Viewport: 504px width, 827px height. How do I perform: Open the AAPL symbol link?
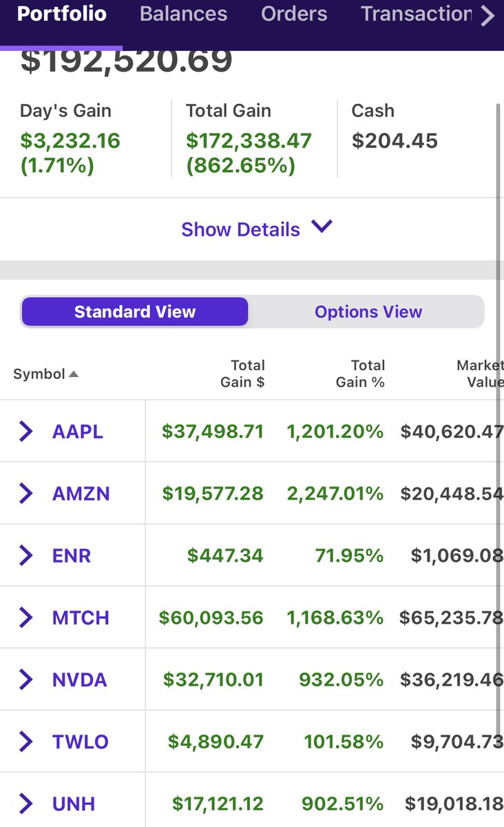click(x=78, y=432)
